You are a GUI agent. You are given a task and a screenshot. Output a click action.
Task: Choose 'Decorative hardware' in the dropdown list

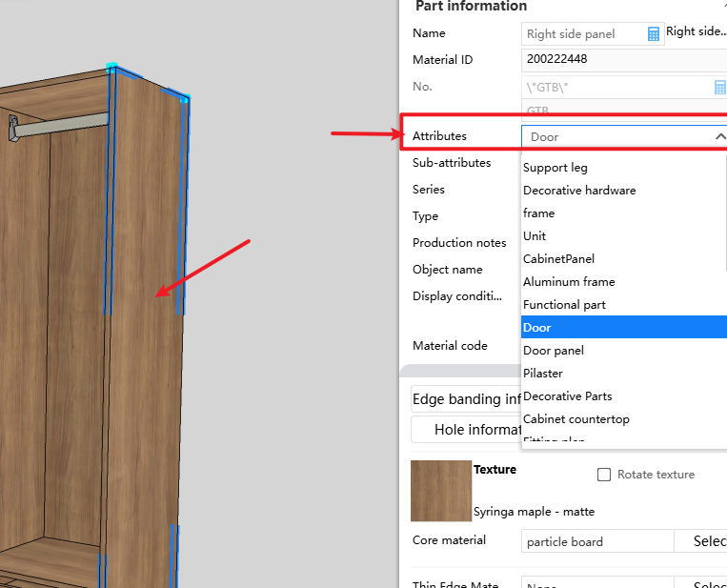579,191
